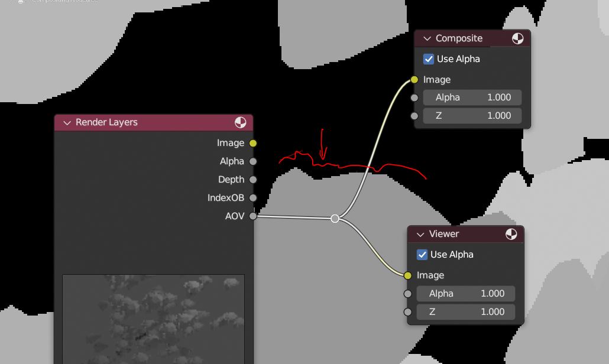Click the IndexOB output socket on Render Layers
Image resolution: width=609 pixels, height=364 pixels.
coord(253,198)
